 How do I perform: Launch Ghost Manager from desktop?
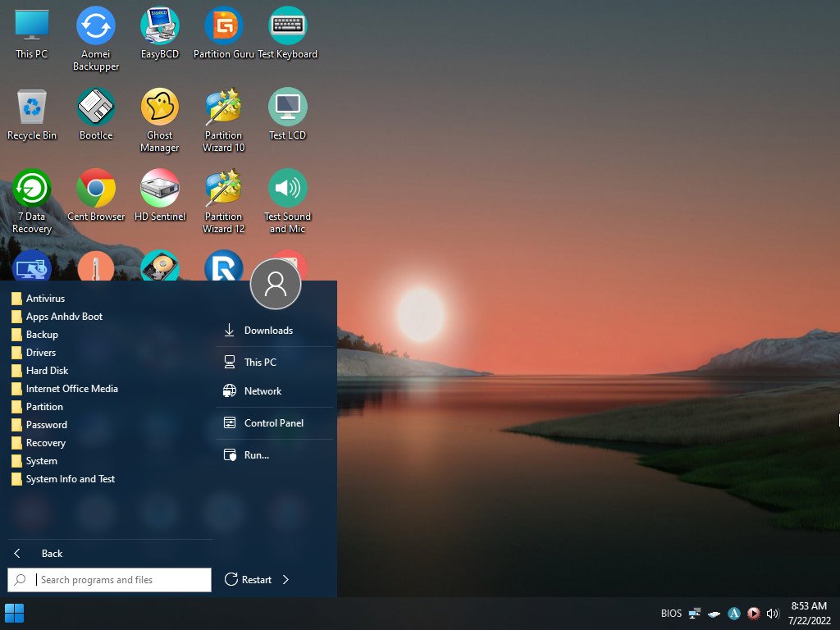point(160,107)
